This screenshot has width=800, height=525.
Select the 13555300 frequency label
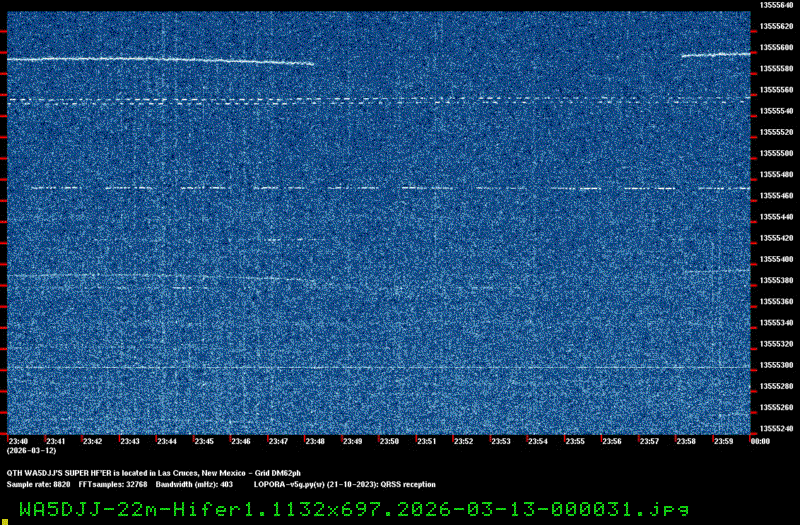click(776, 365)
